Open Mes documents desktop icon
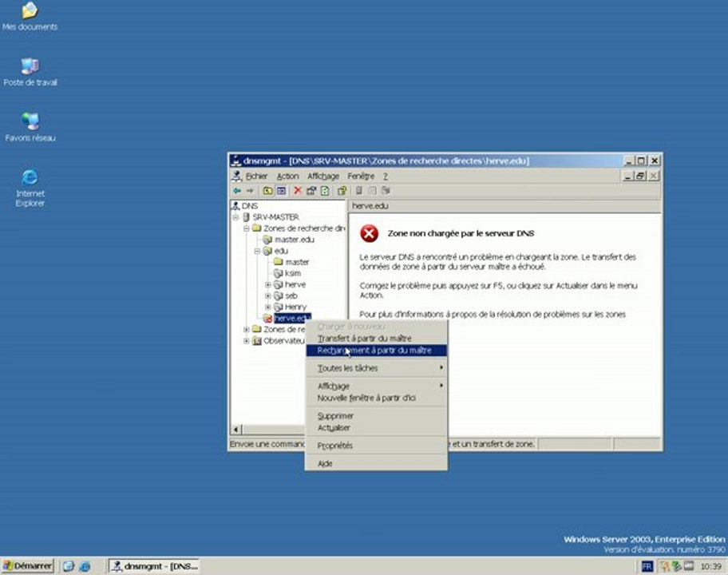Viewport: 728px width, 575px height. coord(30,16)
